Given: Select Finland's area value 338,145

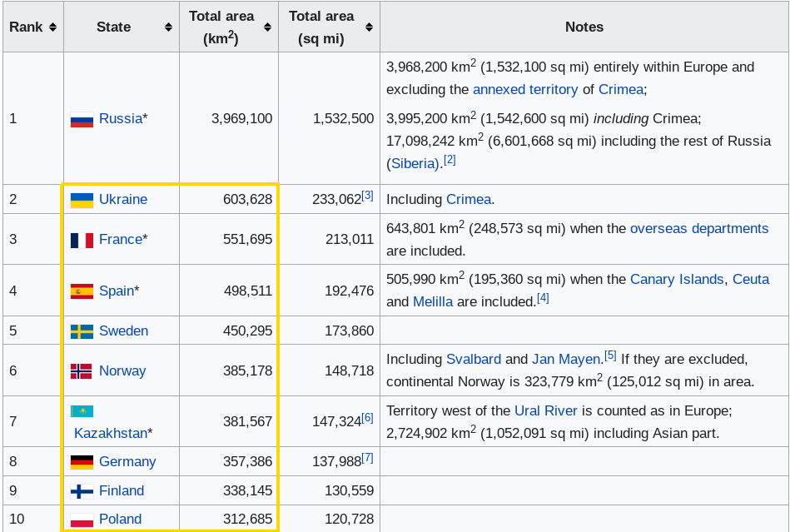Looking at the screenshot, I should [247, 490].
